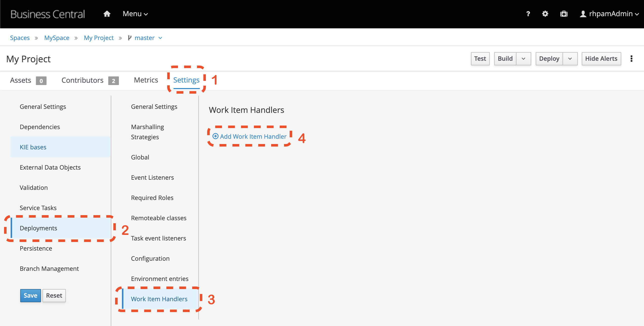Open the Spaces breadcrumb link

20,38
